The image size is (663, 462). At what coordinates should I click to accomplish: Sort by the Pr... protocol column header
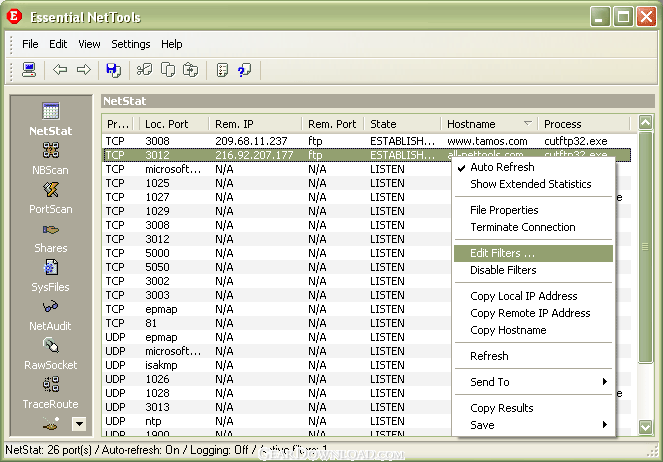click(118, 124)
